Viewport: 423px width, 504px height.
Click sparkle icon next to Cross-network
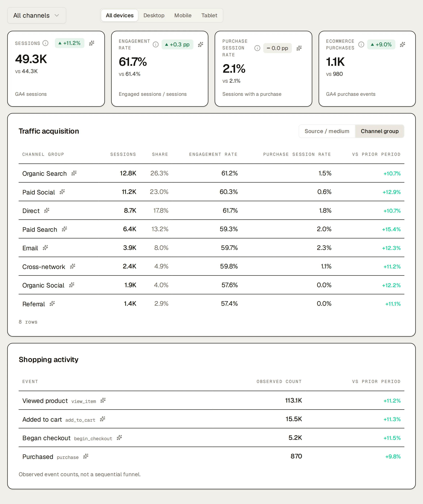(x=73, y=266)
